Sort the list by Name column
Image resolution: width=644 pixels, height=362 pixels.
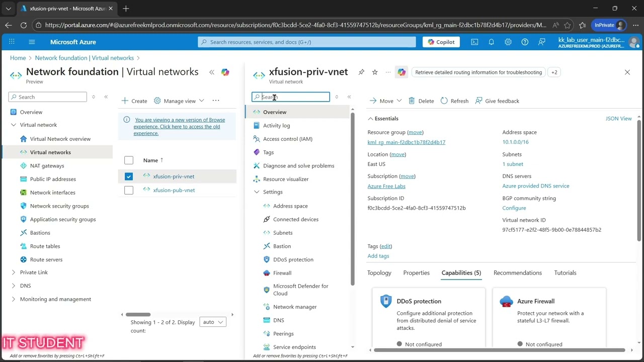pos(153,160)
